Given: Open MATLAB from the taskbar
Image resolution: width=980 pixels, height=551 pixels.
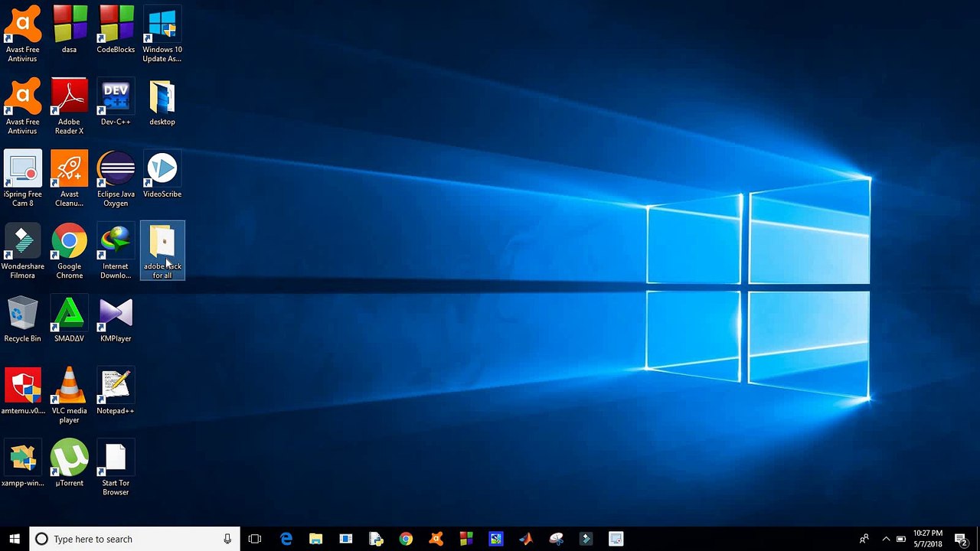Looking at the screenshot, I should tap(526, 539).
